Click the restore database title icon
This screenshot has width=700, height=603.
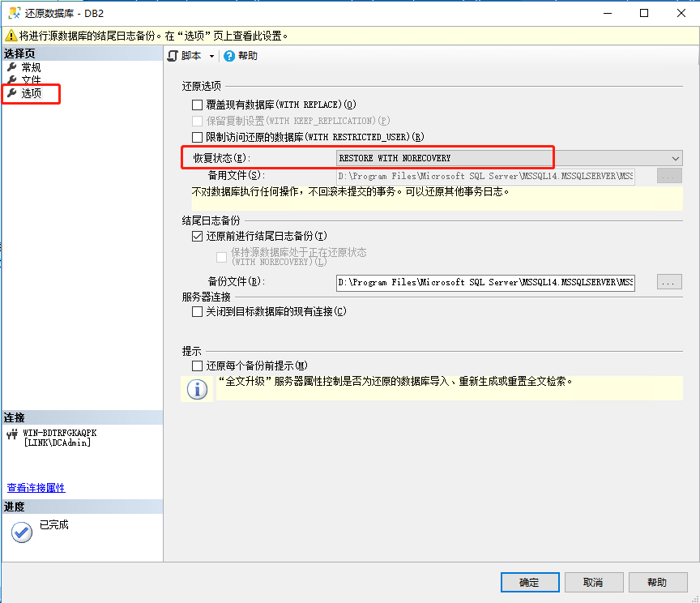click(x=15, y=13)
